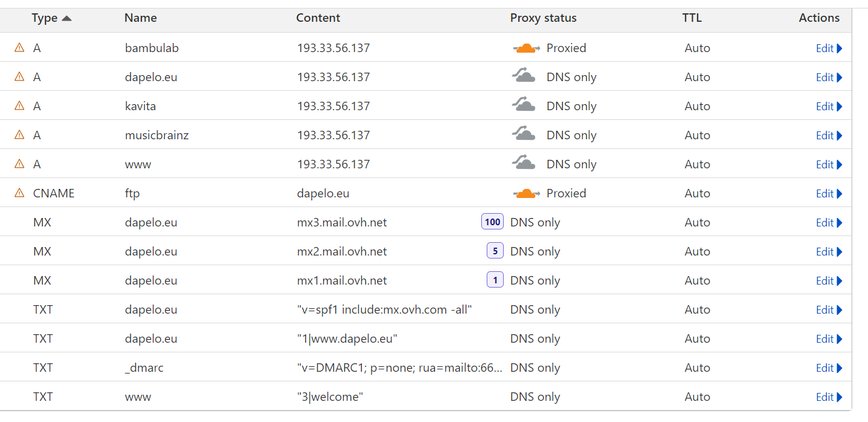Click warning triangle on kavita record row

coord(19,106)
